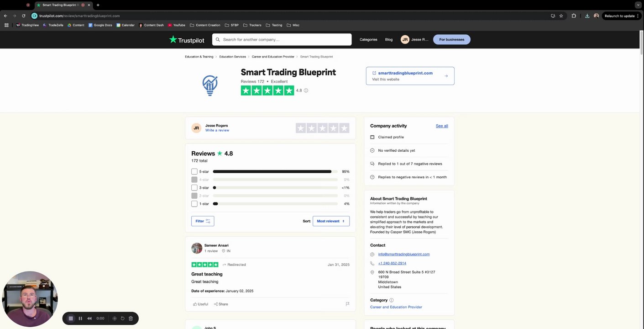Toggle the 3-star filter checkbox
Screen dimensions: 644x329
point(194,187)
